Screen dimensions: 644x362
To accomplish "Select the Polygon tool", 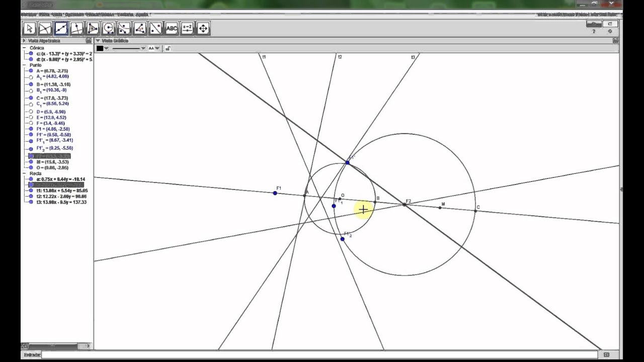I will [93, 28].
